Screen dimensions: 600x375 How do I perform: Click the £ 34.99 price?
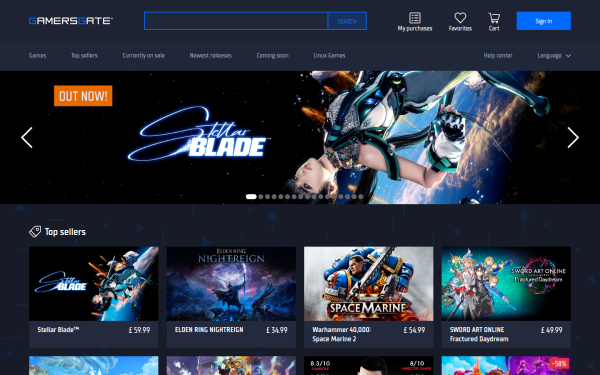(277, 330)
